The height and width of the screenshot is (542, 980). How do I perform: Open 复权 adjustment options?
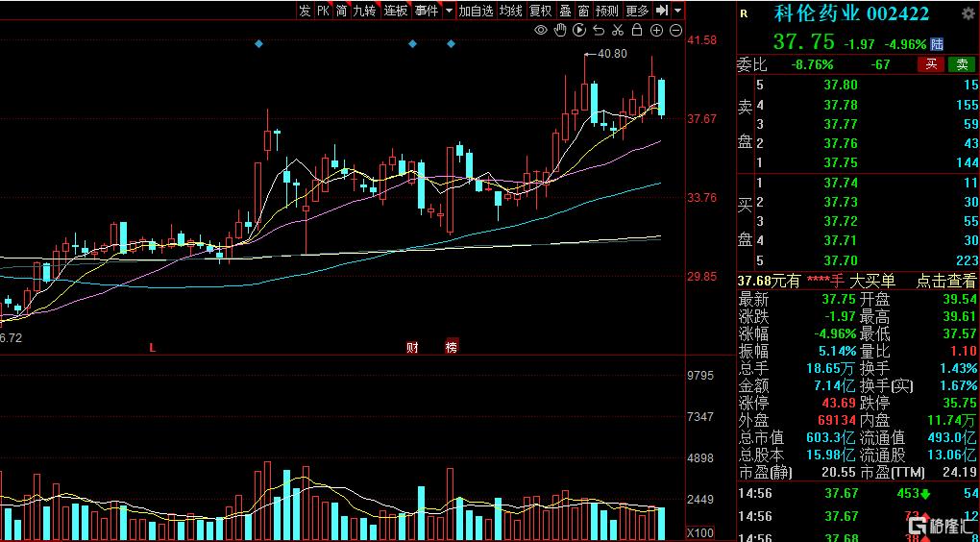[x=540, y=11]
